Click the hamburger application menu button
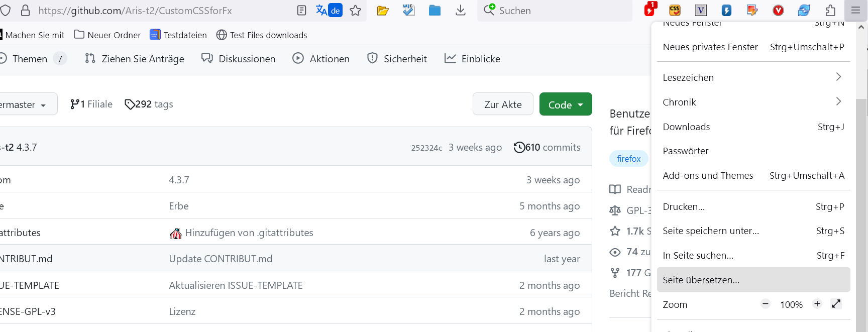The height and width of the screenshot is (332, 868). [855, 11]
